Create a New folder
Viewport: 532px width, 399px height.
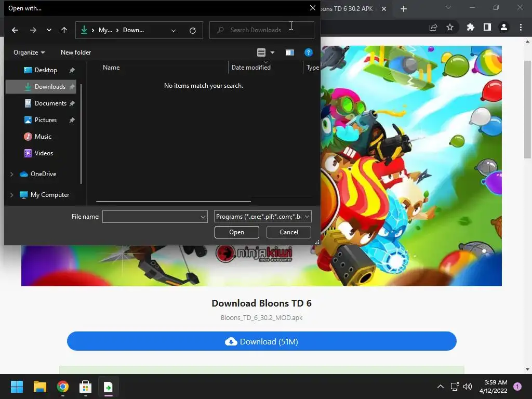point(76,52)
